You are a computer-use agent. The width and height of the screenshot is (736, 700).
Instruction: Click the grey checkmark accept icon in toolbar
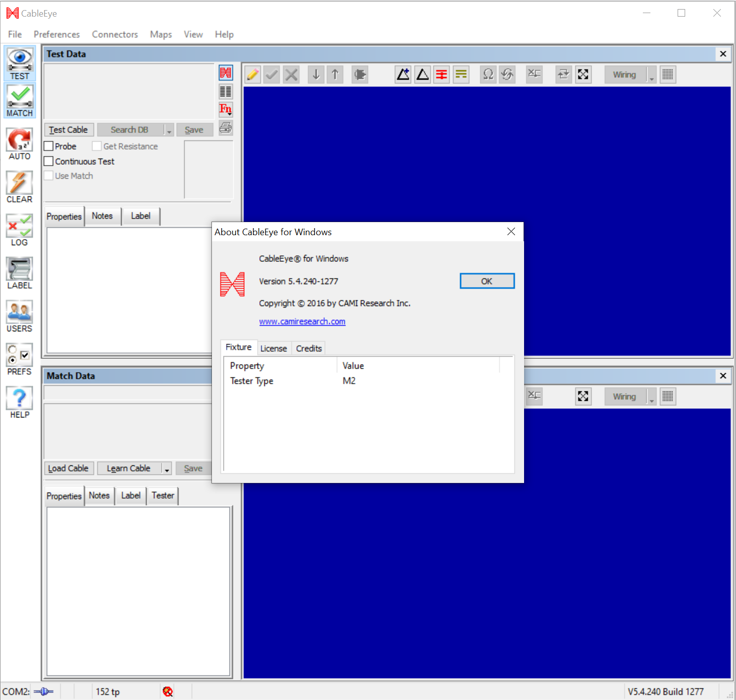272,75
